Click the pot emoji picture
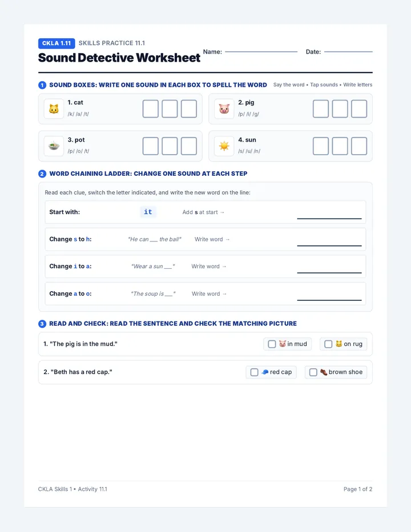The width and height of the screenshot is (411, 532). pyautogui.click(x=54, y=146)
